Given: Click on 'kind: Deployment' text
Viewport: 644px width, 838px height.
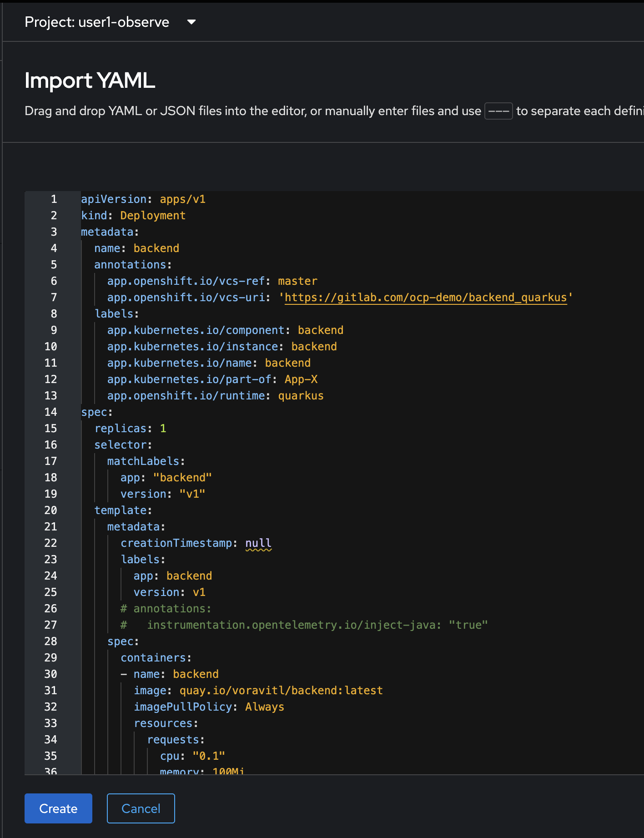Looking at the screenshot, I should coord(133,216).
